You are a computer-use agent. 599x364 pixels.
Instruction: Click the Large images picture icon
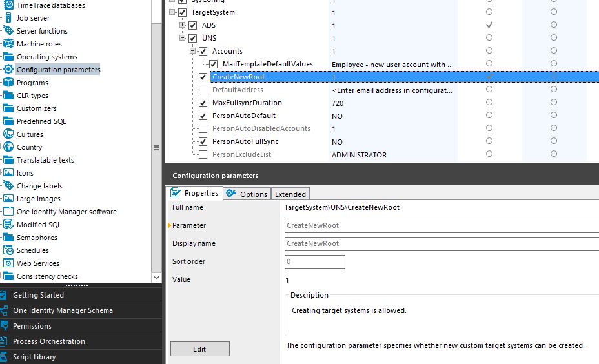8,199
